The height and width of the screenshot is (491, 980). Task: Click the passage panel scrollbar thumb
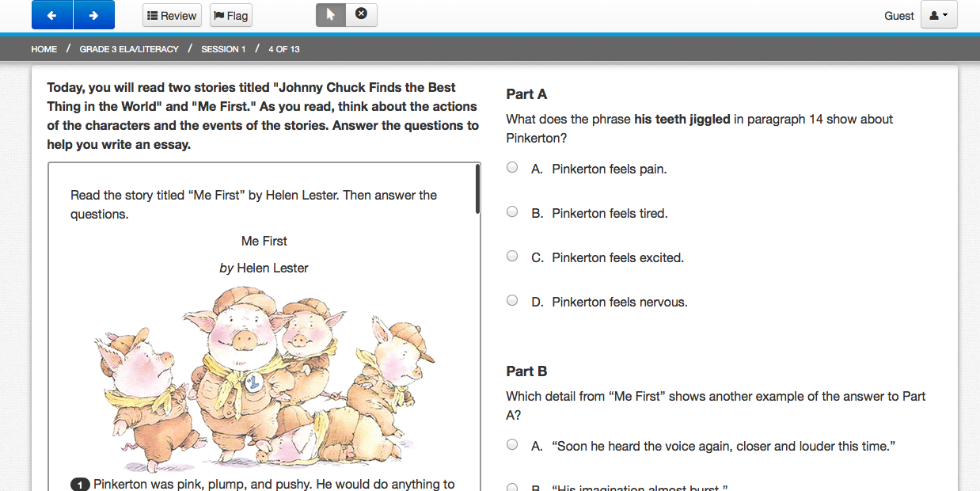point(477,188)
